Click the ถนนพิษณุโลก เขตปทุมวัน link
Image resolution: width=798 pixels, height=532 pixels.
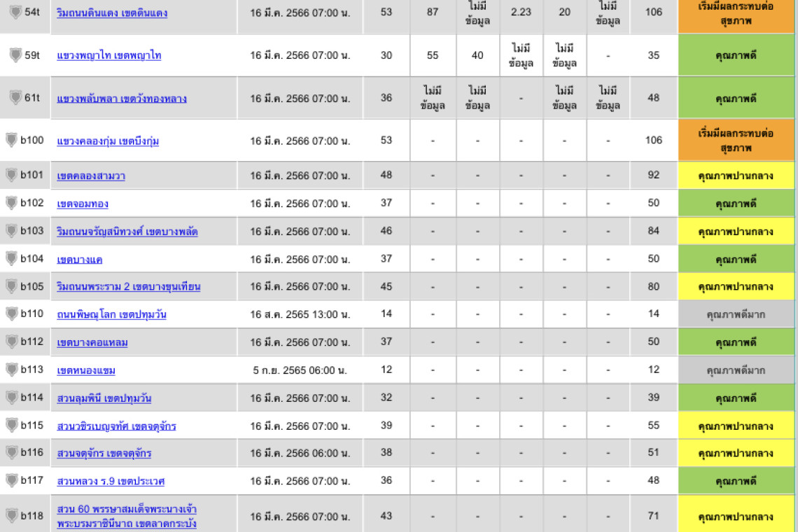[x=111, y=314]
